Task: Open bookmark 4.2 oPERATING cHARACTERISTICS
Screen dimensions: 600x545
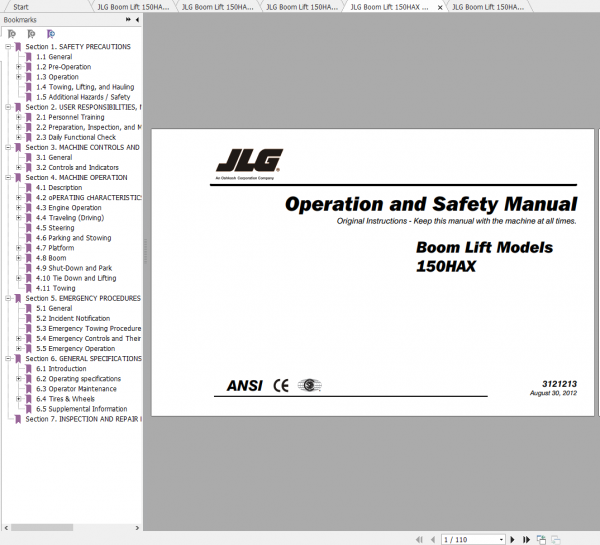Action: coord(89,197)
